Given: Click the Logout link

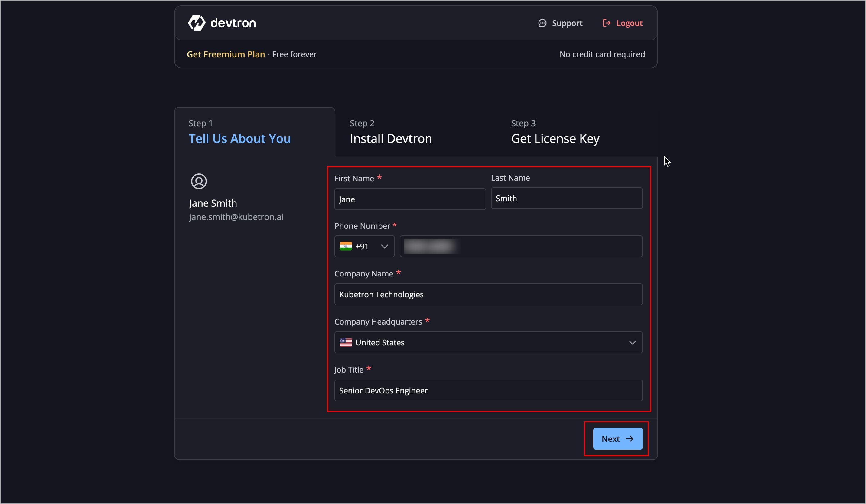Looking at the screenshot, I should (629, 23).
